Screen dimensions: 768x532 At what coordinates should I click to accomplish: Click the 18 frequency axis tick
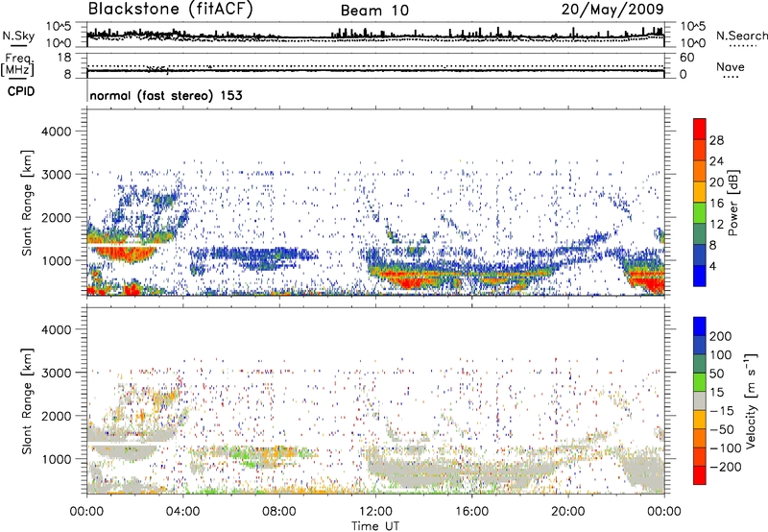(x=64, y=58)
